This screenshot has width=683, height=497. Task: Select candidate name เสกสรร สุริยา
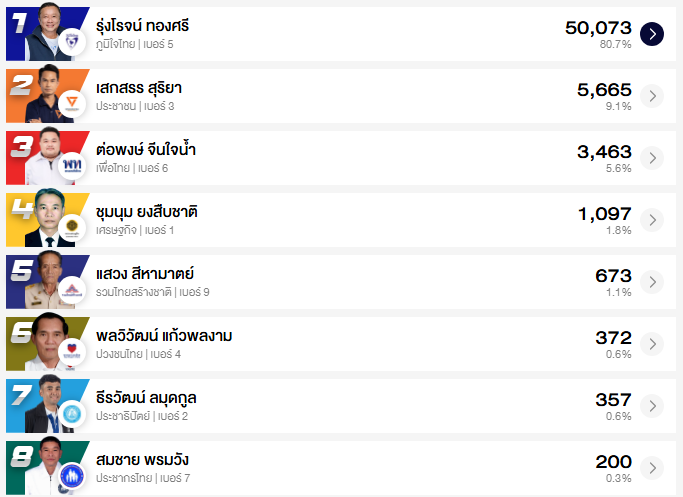(x=139, y=88)
